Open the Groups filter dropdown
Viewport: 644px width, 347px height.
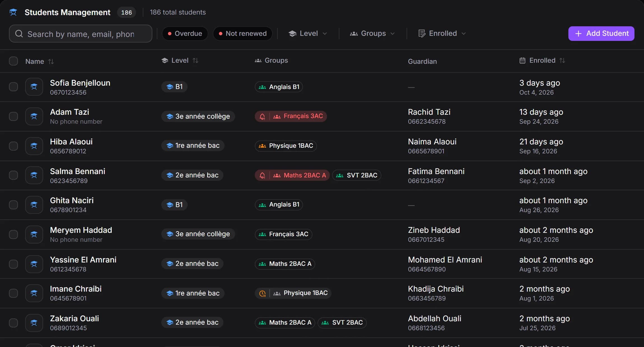coord(372,34)
